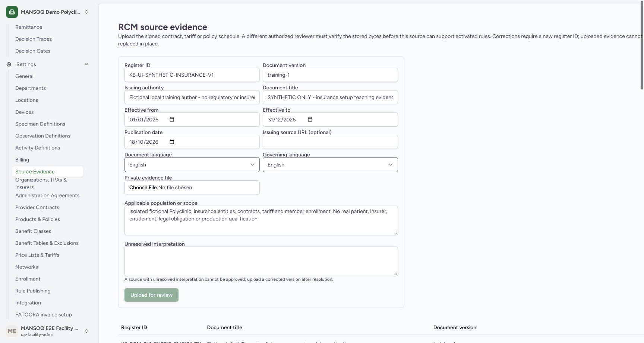Navigate to Locations settings

[x=26, y=100]
